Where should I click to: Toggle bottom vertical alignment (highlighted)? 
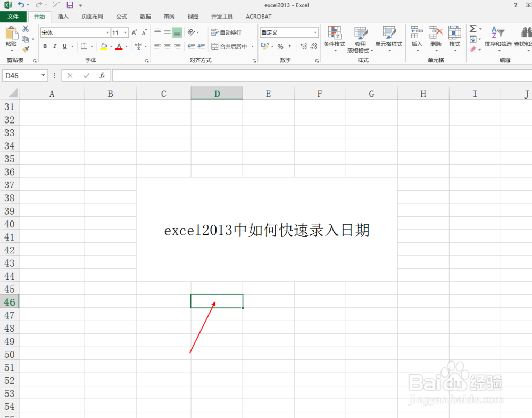tap(177, 32)
